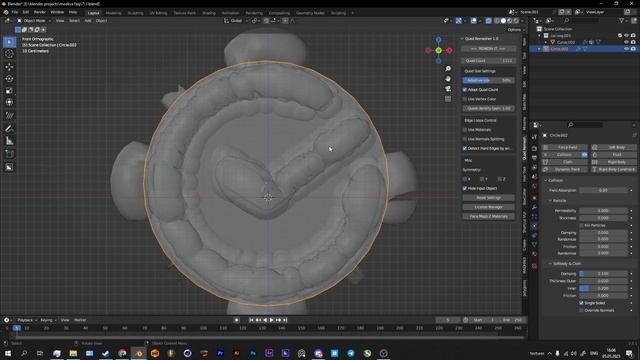Click the Blender logo menu icon
The width and height of the screenshot is (640, 360).
[6, 12]
